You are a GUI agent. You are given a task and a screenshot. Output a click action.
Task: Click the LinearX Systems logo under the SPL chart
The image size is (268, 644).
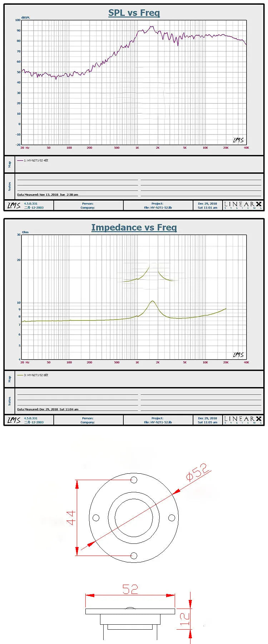point(243,205)
